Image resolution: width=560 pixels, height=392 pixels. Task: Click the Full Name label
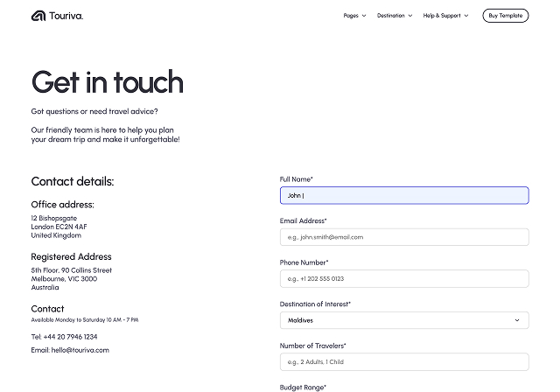point(296,179)
